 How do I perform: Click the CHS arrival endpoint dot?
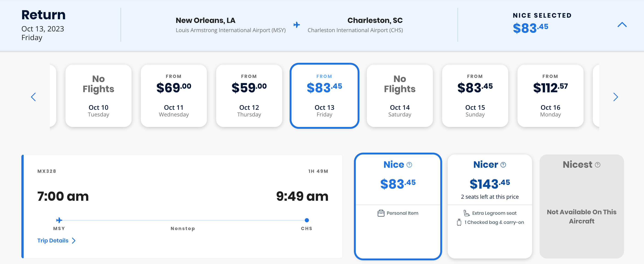[x=307, y=220]
